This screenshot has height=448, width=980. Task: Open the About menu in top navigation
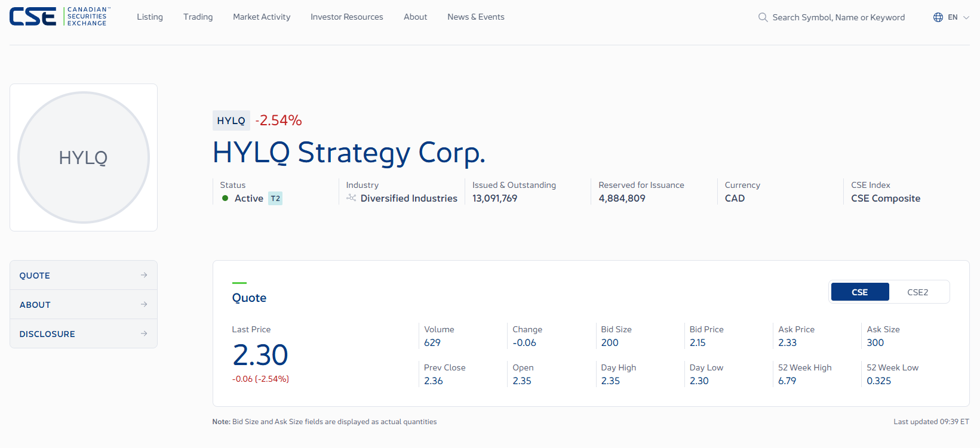(416, 17)
